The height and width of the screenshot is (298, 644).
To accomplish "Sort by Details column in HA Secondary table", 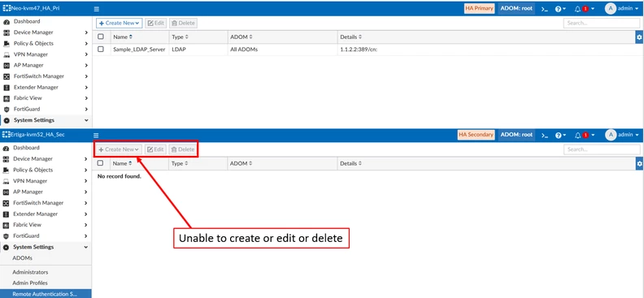I will [350, 163].
